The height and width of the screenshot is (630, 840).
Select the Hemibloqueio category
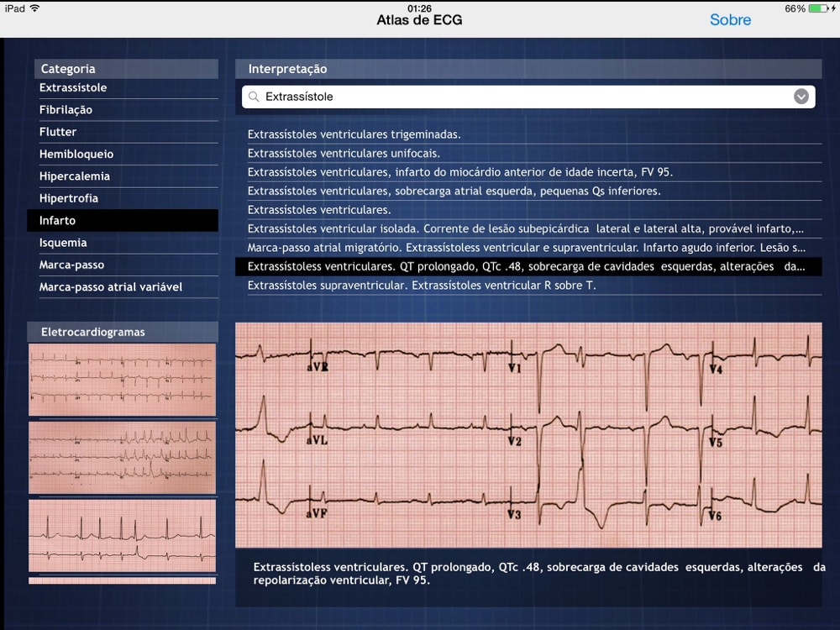click(x=123, y=155)
